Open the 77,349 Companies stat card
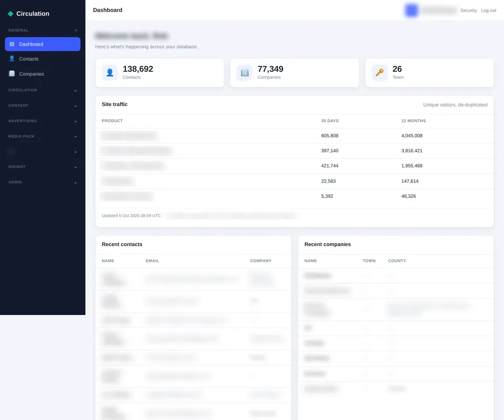The height and width of the screenshot is (420, 504). (x=295, y=72)
